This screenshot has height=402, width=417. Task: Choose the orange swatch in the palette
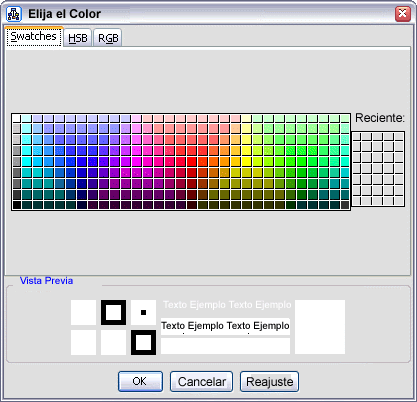pos(225,161)
